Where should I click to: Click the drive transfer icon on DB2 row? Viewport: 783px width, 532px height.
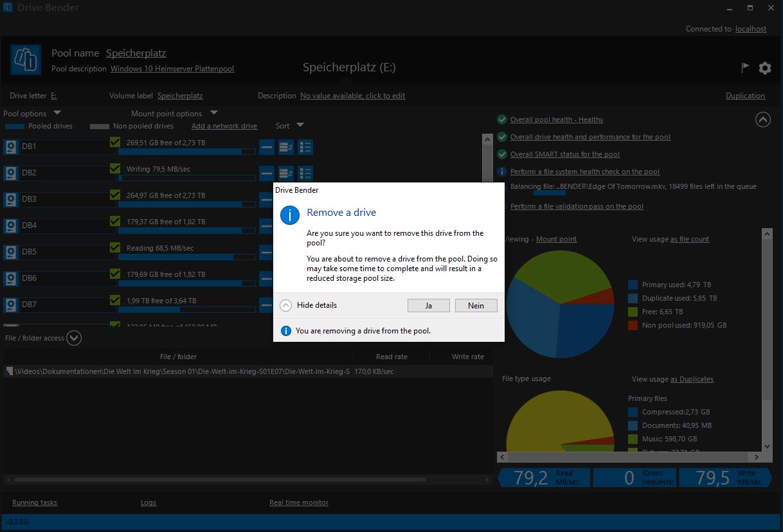[286, 173]
